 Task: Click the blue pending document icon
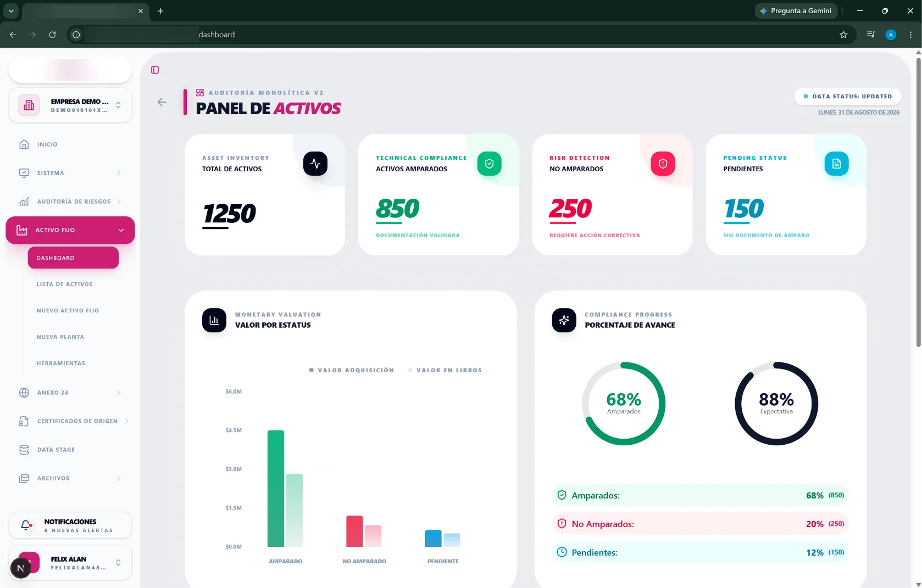tap(836, 164)
